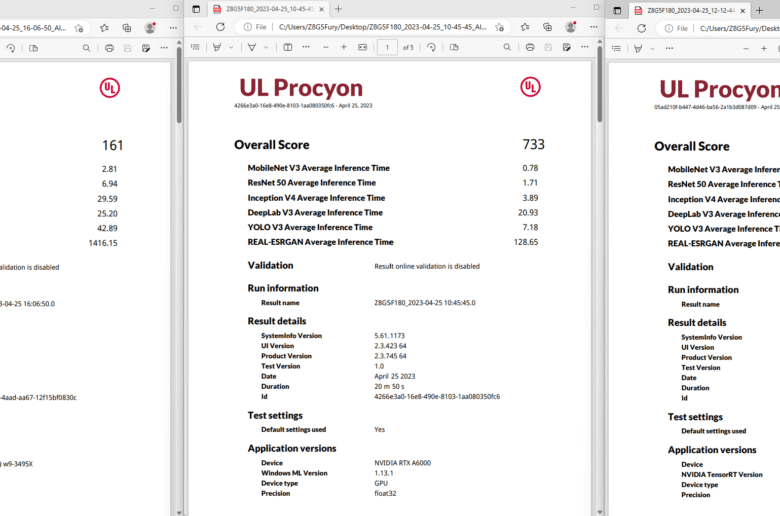The image size is (780, 516).
Task: Open Collections in left window
Action: point(127,28)
